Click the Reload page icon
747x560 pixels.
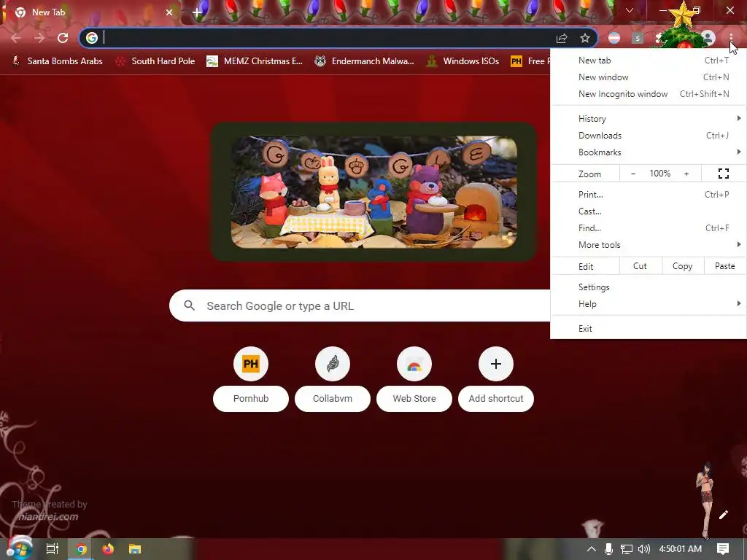pyautogui.click(x=63, y=38)
